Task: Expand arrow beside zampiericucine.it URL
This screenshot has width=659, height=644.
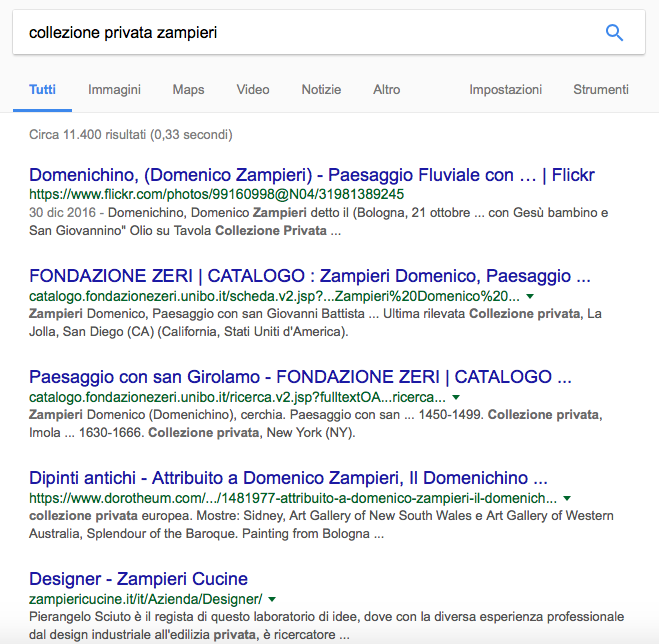Action: click(272, 599)
